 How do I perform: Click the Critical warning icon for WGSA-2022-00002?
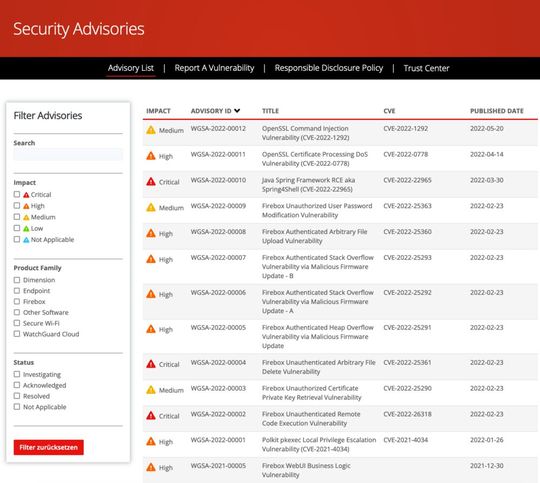pos(151,416)
